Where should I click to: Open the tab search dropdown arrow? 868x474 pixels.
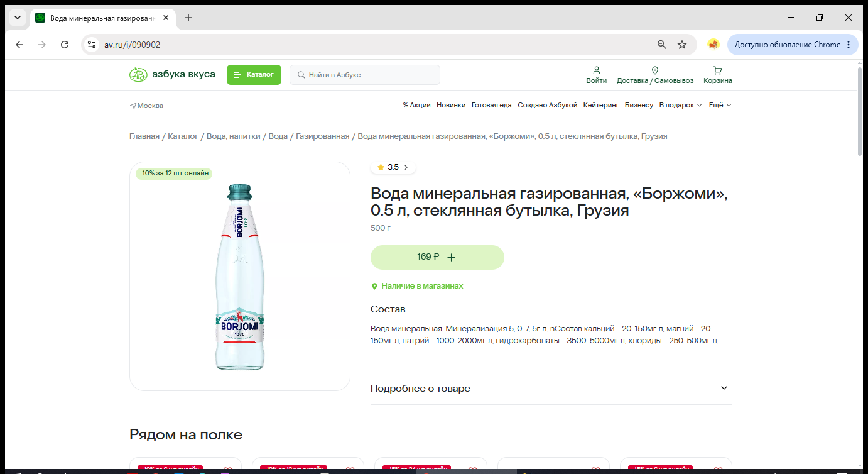18,18
